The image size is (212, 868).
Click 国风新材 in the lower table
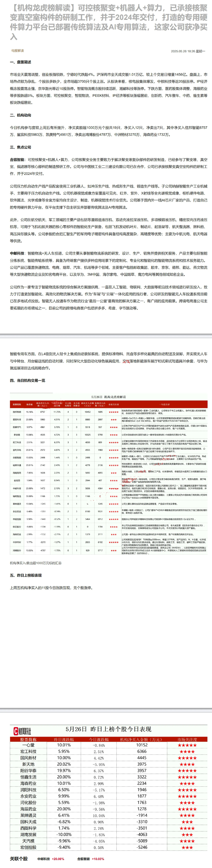click(x=28, y=758)
